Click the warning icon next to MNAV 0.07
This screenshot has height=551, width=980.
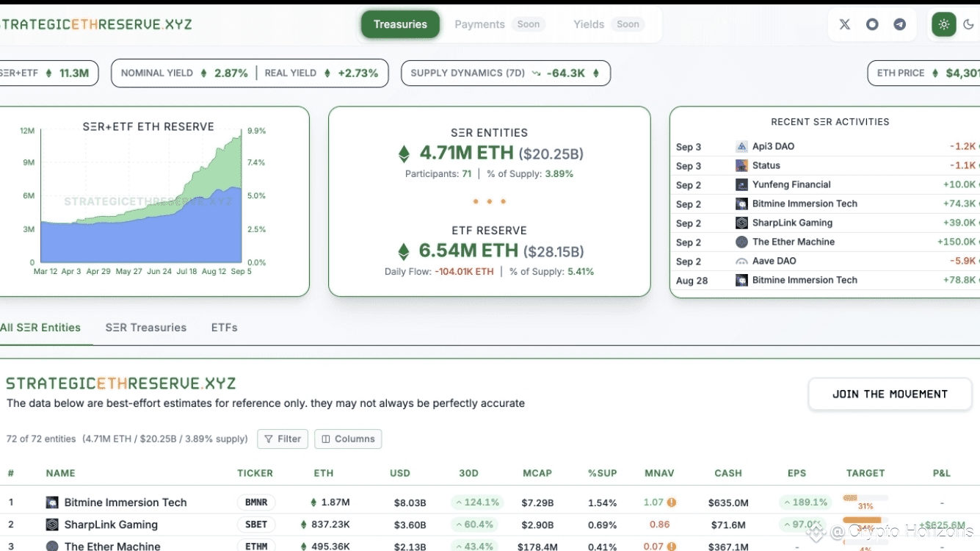[671, 546]
